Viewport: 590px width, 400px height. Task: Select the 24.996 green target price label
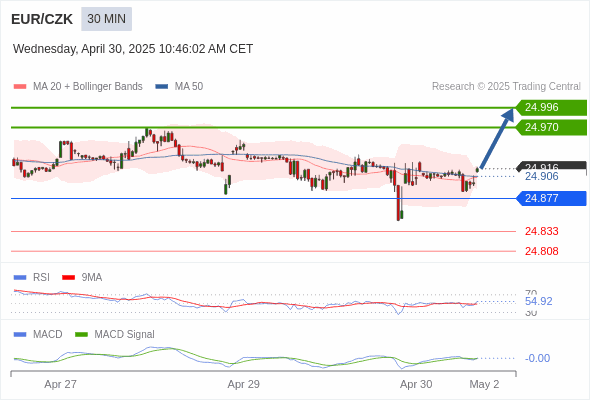(x=551, y=108)
